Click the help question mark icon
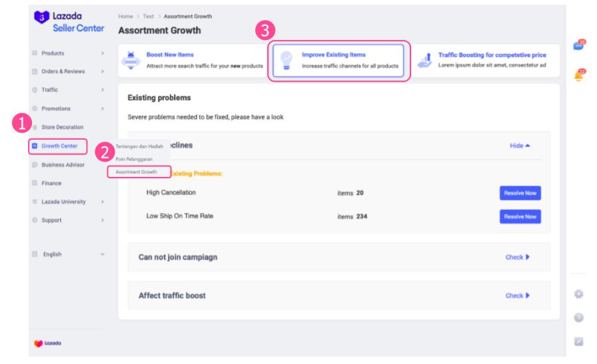The width and height of the screenshot is (597, 364). tap(579, 317)
